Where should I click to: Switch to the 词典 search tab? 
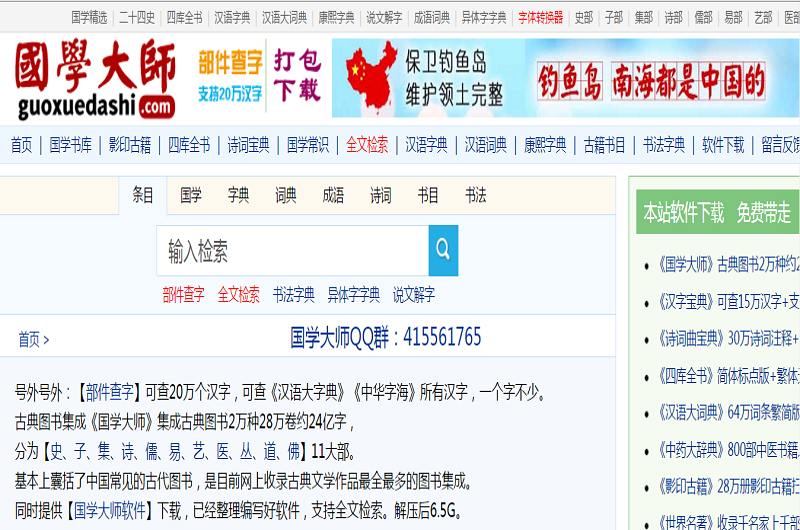point(286,195)
